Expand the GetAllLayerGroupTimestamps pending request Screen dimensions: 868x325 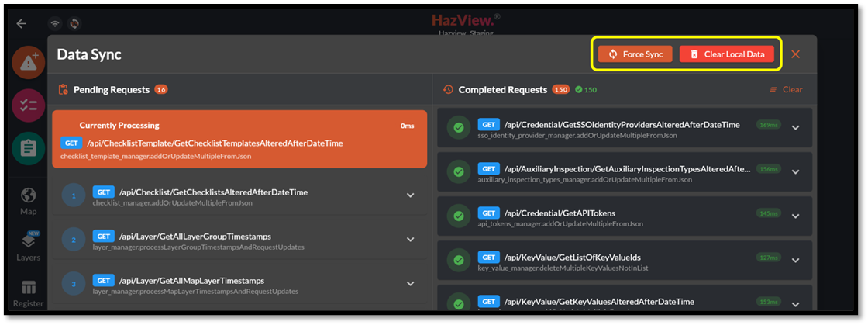click(x=411, y=240)
